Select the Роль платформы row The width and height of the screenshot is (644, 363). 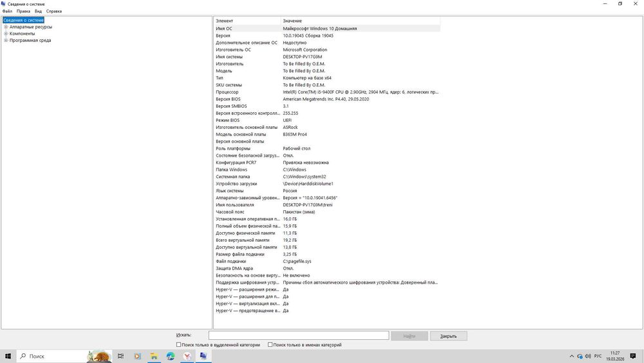(x=327, y=148)
